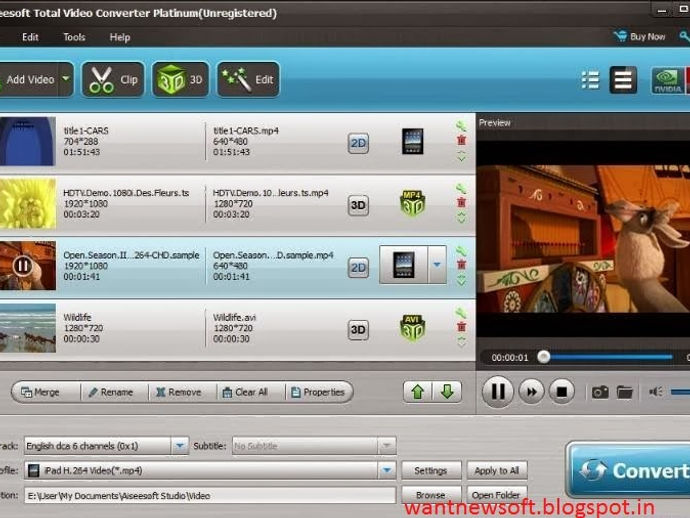
Task: Click the green settings wrench on the Open.Season row
Action: click(x=461, y=251)
